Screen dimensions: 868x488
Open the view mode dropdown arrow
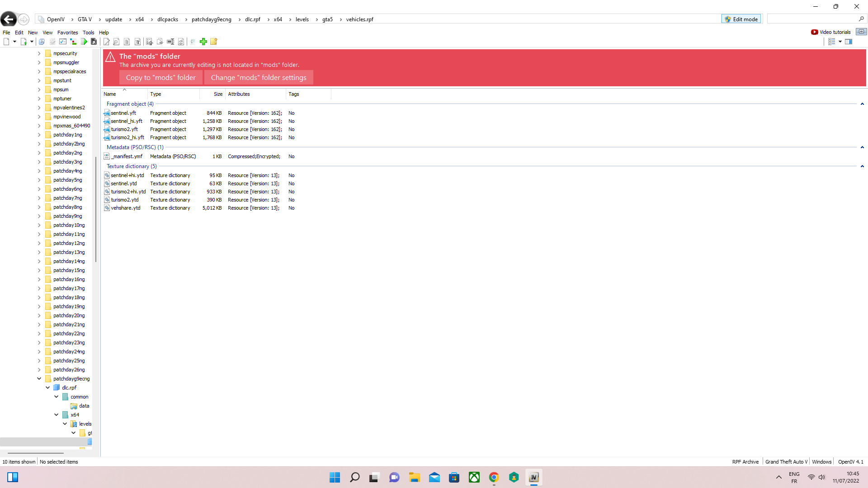click(x=840, y=42)
